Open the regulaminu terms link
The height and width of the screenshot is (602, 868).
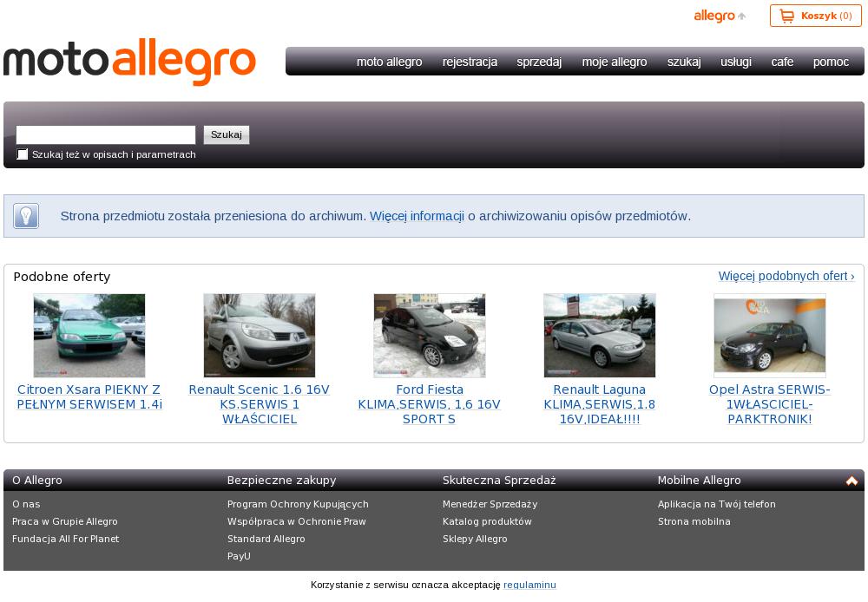(x=529, y=585)
